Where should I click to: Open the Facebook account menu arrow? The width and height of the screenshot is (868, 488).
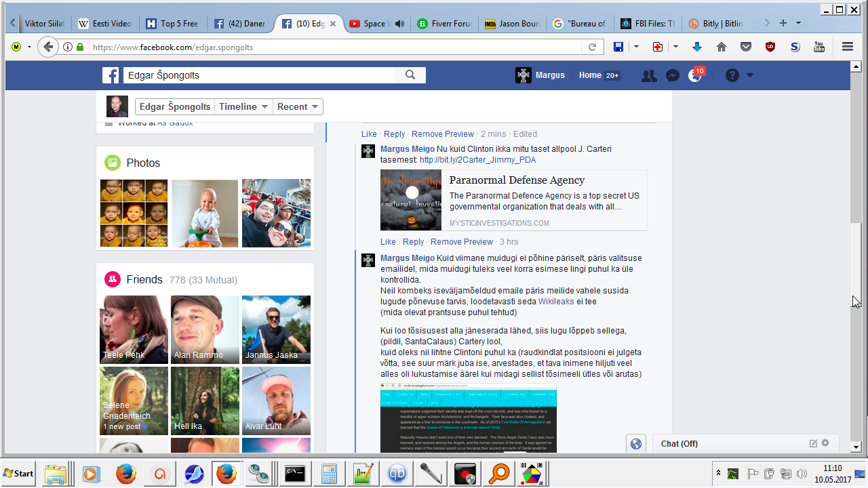pyautogui.click(x=750, y=75)
